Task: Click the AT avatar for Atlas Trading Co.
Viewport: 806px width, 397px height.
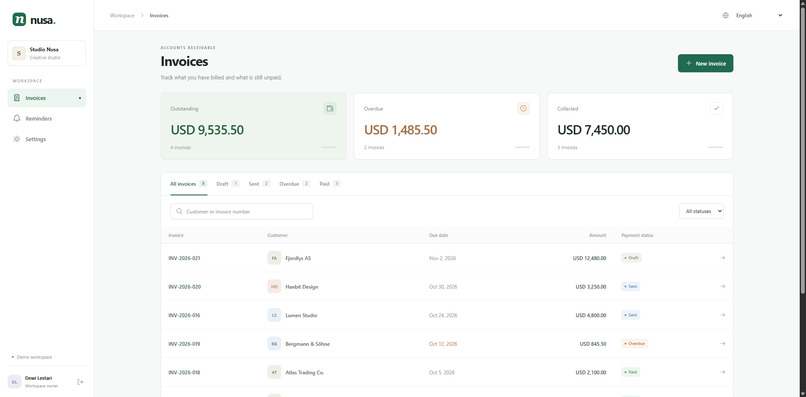Action: pos(274,372)
